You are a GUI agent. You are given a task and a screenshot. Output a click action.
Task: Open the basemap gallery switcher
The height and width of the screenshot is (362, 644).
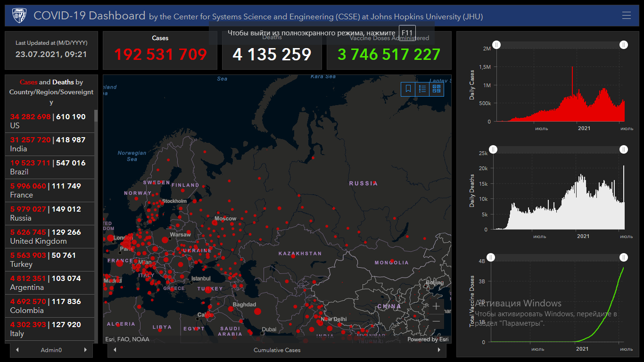[x=437, y=89]
